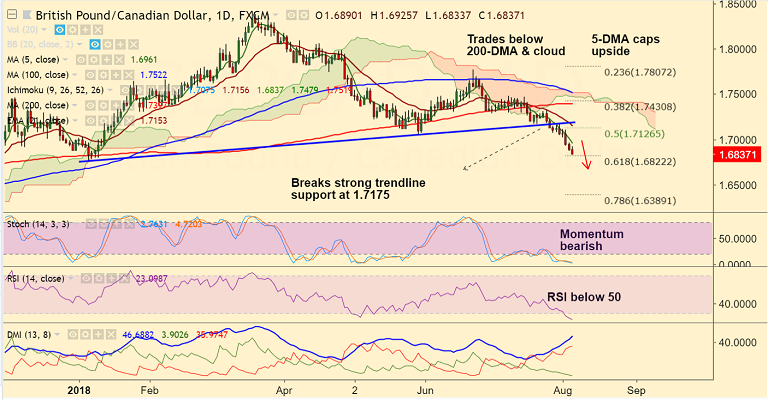Hide the EMA line via its eye icon
This screenshot has width=768, height=400.
point(90,120)
